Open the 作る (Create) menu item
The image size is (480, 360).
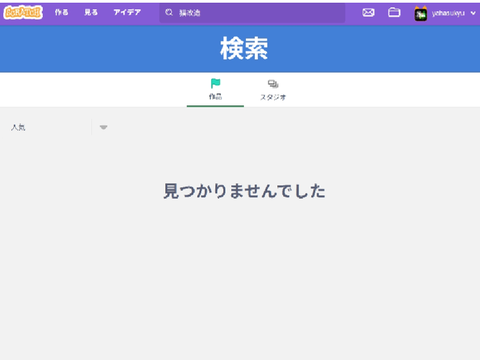tap(61, 13)
